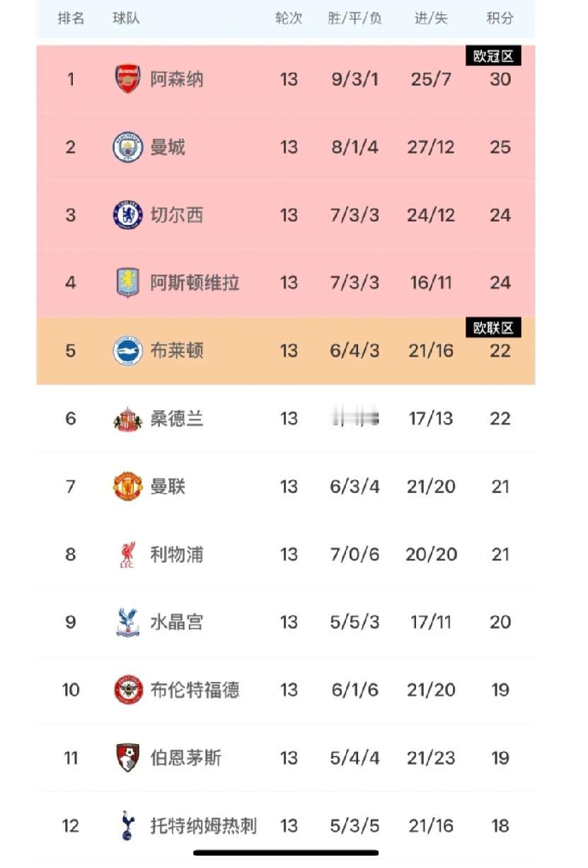
Task: Sort table by 积分 column header
Action: pyautogui.click(x=500, y=18)
